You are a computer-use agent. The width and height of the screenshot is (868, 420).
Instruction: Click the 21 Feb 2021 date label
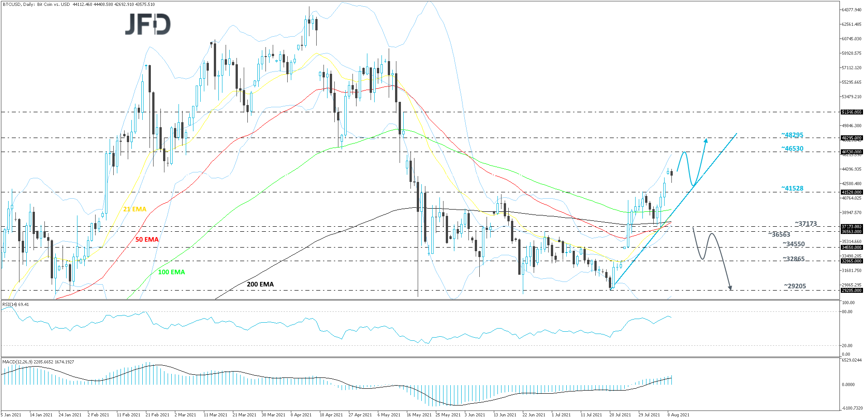(x=157, y=415)
